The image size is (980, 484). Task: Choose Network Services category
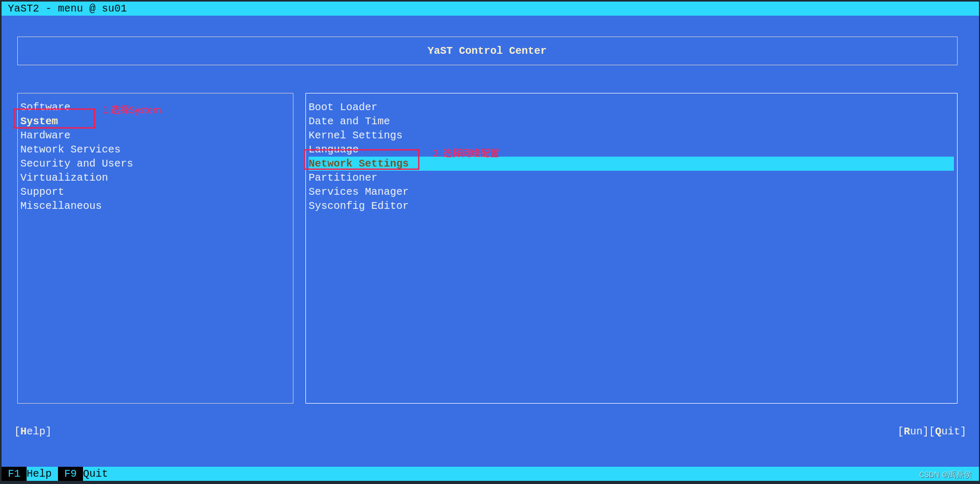(x=70, y=149)
